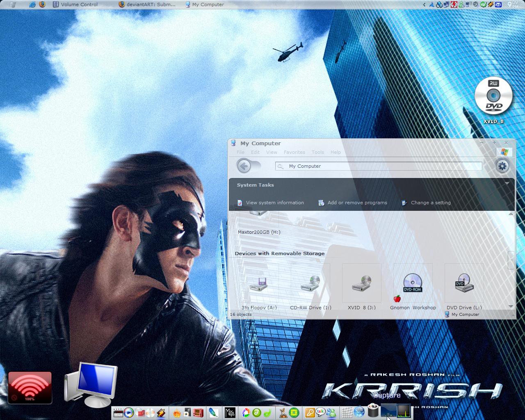The height and width of the screenshot is (420, 525).
Task: Open the Favorites menu
Action: click(294, 152)
